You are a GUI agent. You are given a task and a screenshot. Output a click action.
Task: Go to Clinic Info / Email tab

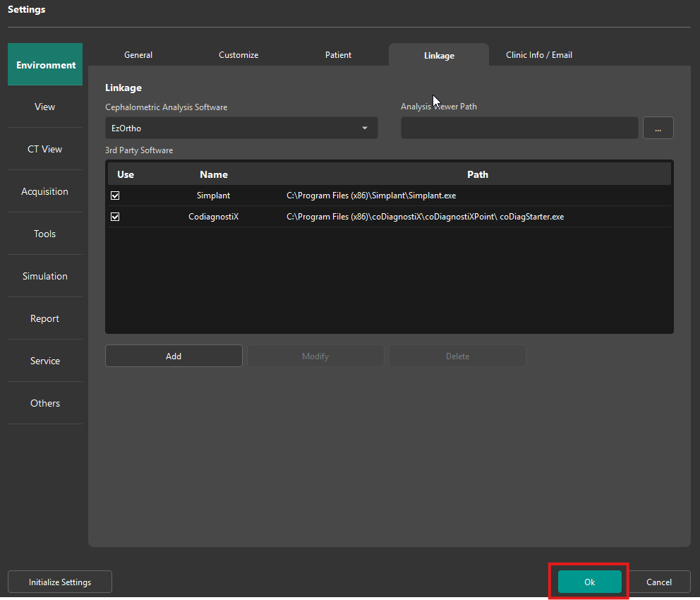pos(539,55)
